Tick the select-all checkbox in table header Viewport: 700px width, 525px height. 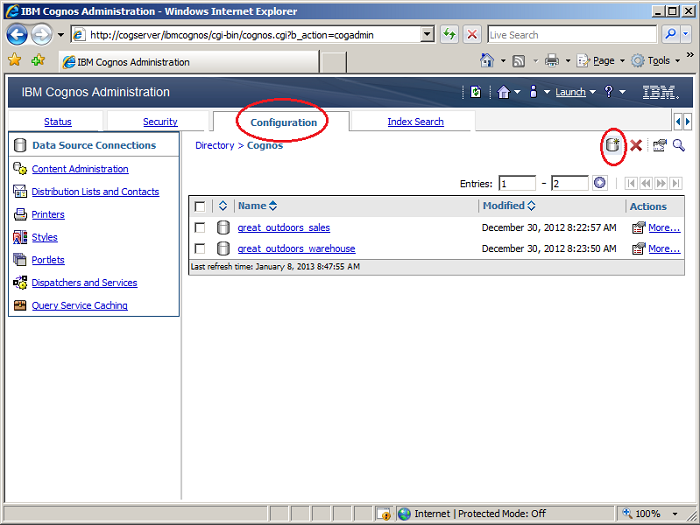pyautogui.click(x=200, y=206)
